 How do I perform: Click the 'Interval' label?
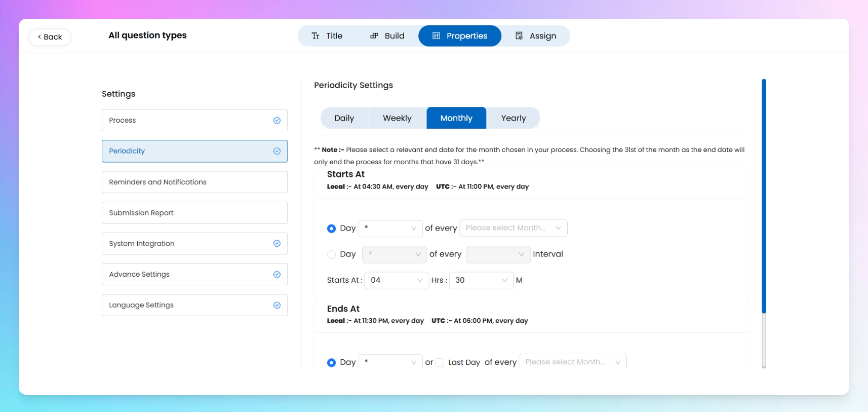[x=548, y=254]
